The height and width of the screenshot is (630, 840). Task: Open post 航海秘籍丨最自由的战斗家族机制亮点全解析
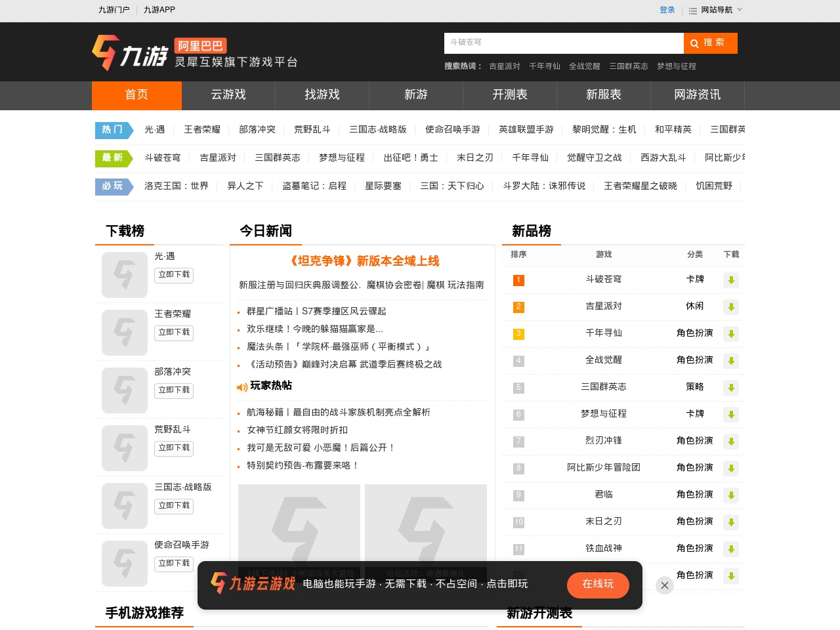(339, 412)
